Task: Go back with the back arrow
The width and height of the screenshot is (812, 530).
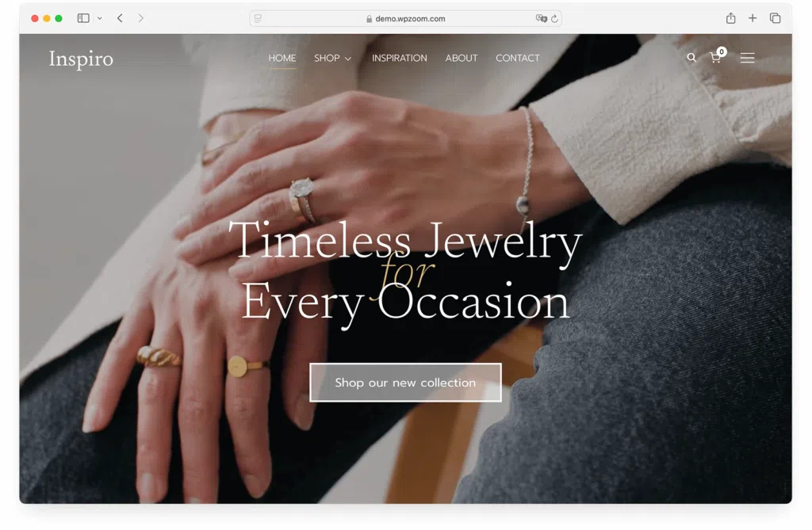Action: tap(120, 18)
